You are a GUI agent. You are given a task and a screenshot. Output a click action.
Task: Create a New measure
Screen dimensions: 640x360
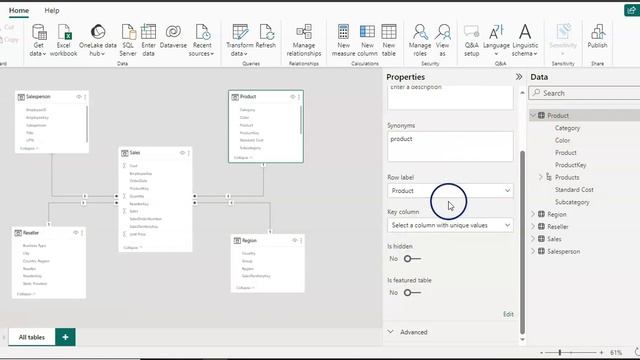(343, 40)
